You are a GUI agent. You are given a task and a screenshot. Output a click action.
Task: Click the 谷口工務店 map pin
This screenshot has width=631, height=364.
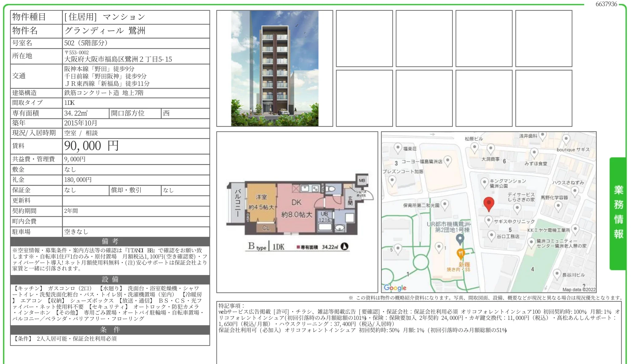(x=491, y=236)
